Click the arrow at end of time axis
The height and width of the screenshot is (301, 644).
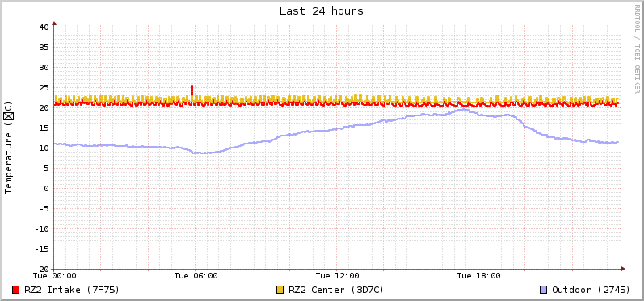coord(623,269)
